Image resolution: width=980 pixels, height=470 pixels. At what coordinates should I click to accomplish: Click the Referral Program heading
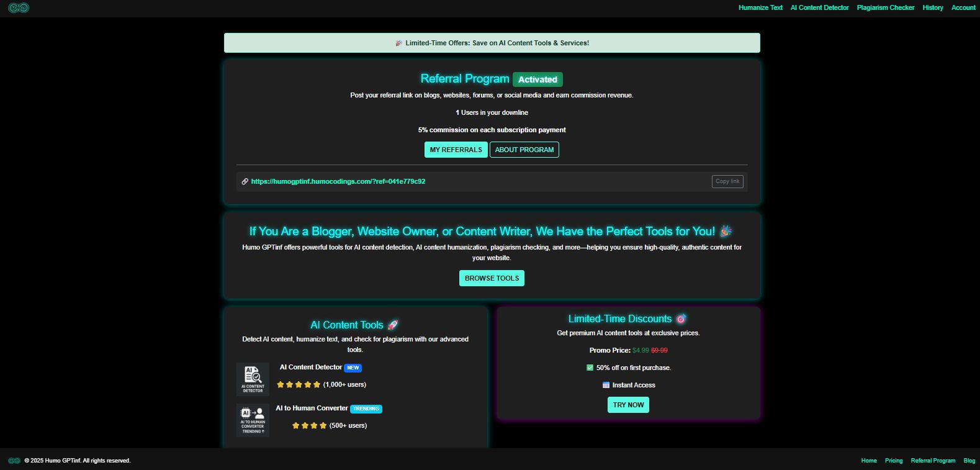pos(465,79)
